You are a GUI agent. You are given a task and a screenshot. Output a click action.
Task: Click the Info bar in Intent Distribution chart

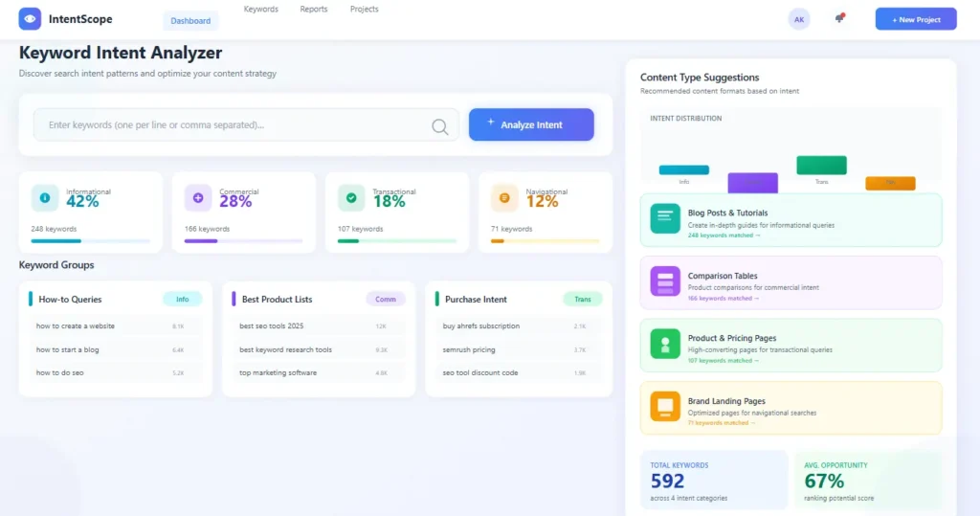[683, 169]
